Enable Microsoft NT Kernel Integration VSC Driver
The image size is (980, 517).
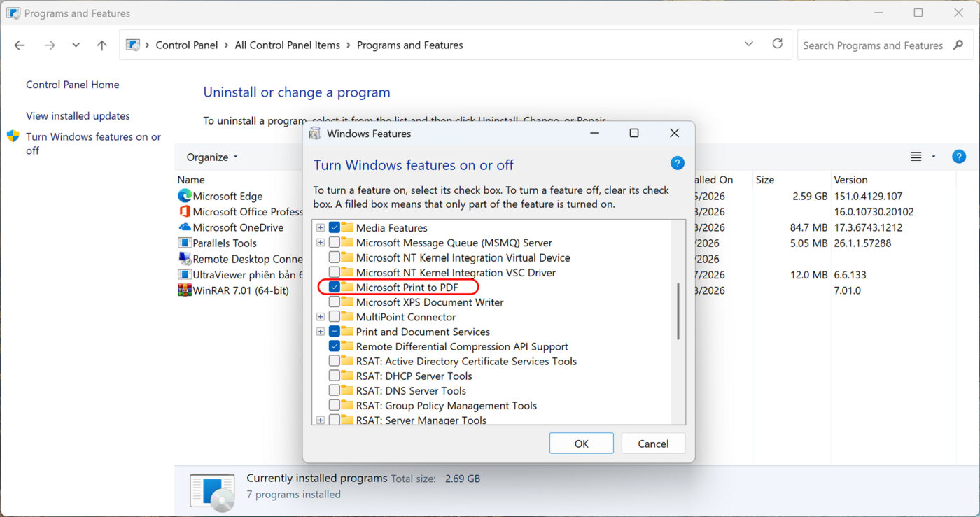coord(335,272)
